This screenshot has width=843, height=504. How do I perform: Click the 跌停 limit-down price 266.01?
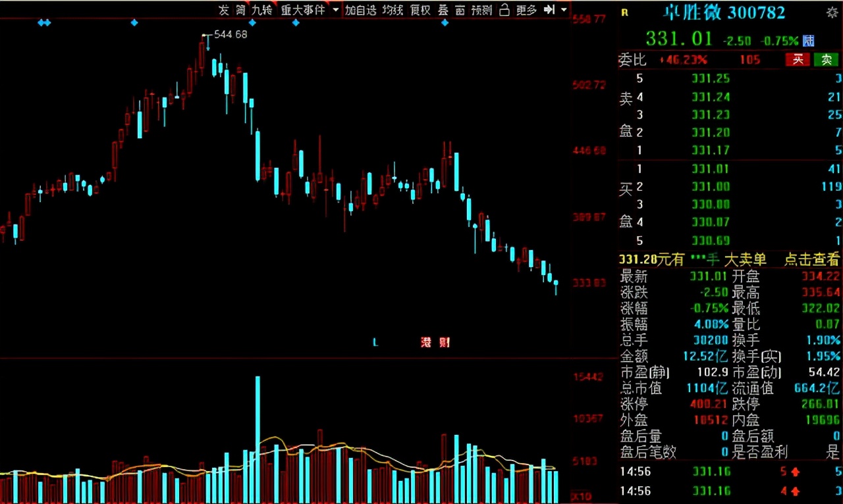(821, 404)
